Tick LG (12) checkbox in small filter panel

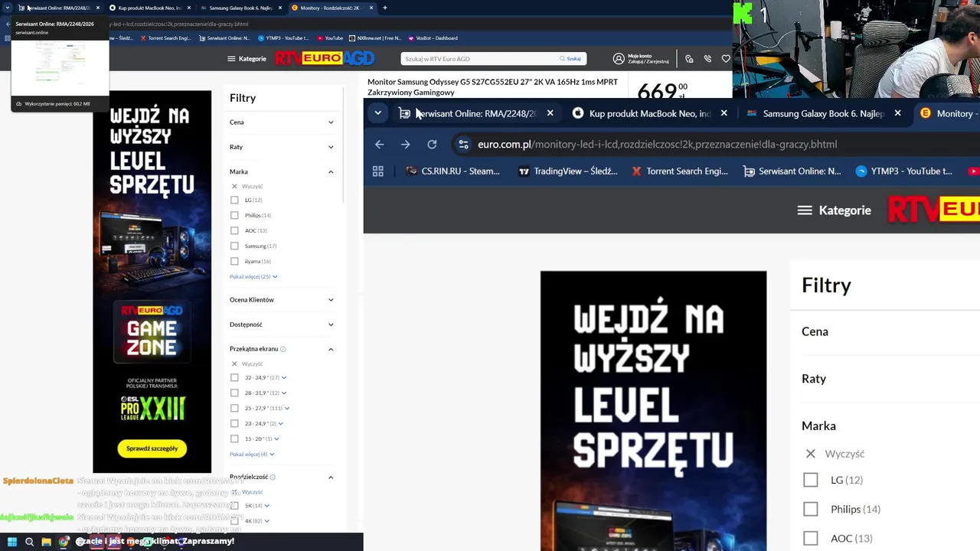234,200
